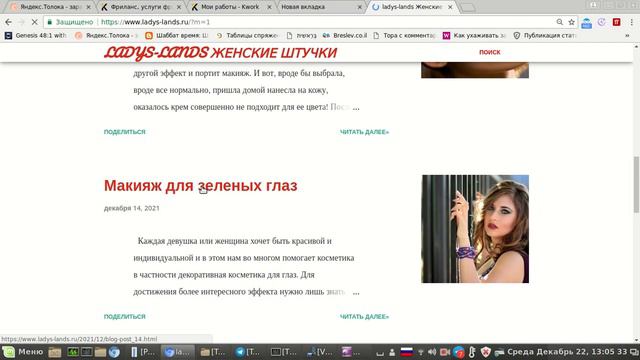Image resolution: width=640 pixels, height=360 pixels.
Task: Click the green secure padlock icon
Action: pyautogui.click(x=49, y=22)
